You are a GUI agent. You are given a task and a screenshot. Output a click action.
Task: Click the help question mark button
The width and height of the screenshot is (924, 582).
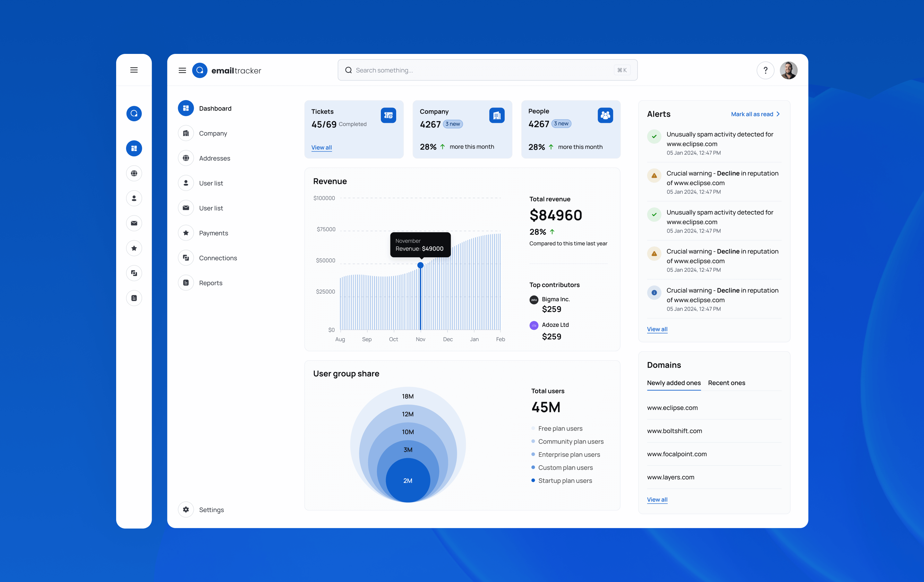(x=766, y=70)
